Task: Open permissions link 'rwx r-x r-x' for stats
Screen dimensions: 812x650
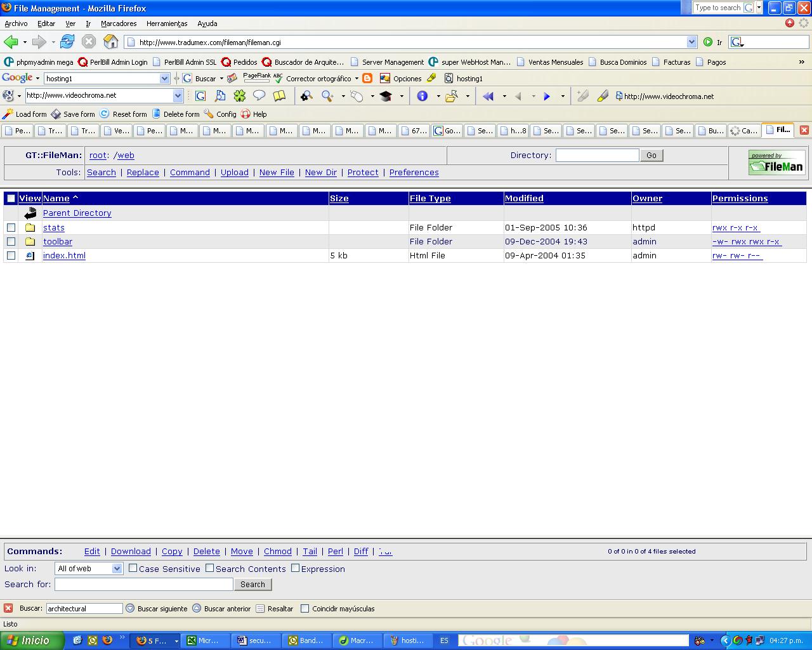Action: point(736,228)
